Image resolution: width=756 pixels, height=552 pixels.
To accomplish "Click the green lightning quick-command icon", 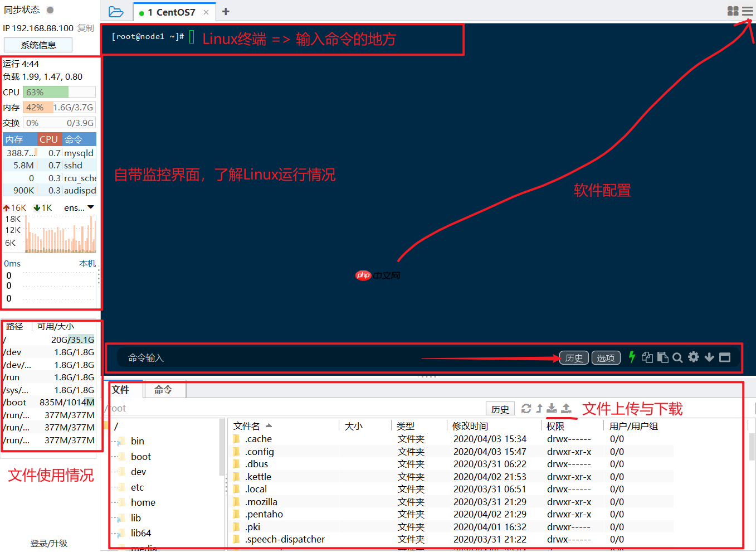I will click(631, 357).
